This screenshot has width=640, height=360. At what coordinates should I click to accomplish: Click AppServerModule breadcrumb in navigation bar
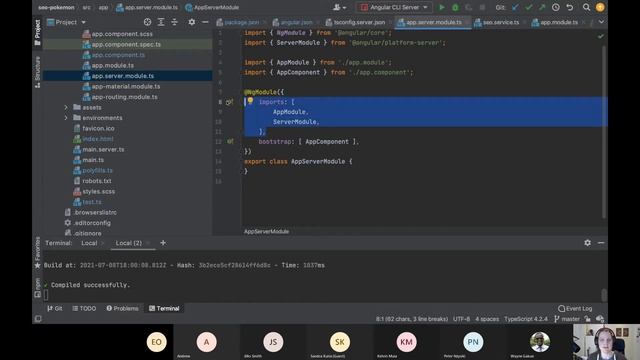click(212, 7)
